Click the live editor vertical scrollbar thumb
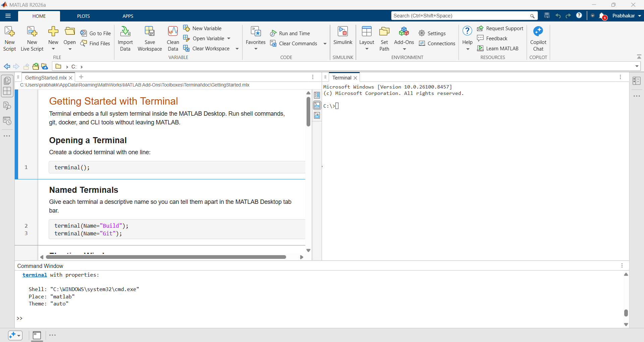Image resolution: width=644 pixels, height=342 pixels. pos(308,111)
